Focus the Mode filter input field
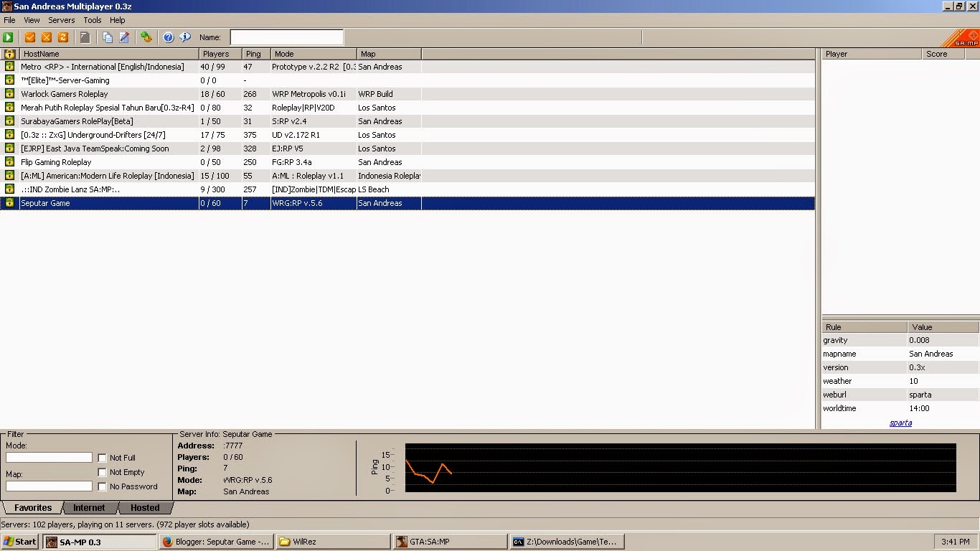This screenshot has height=551, width=980. pos(49,458)
